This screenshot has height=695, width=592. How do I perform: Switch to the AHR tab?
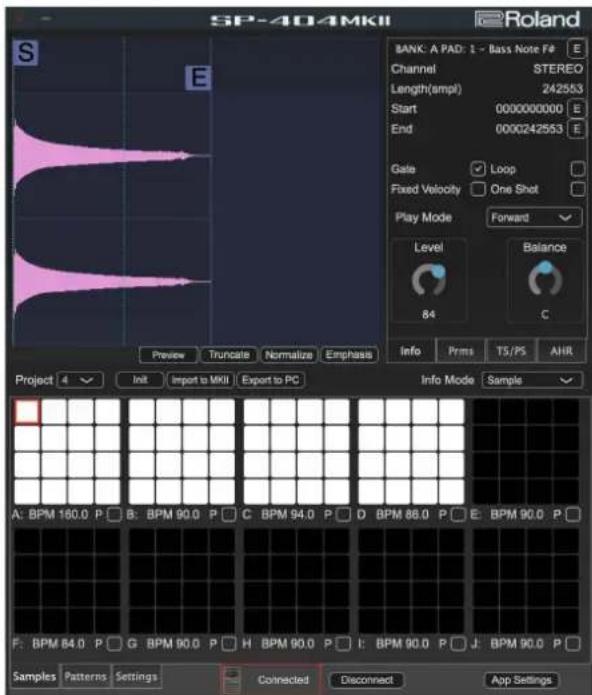click(561, 351)
